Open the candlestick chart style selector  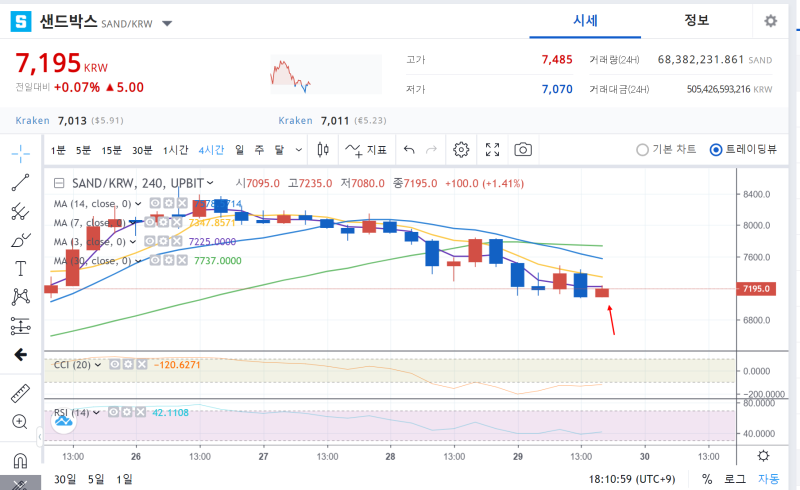click(323, 150)
